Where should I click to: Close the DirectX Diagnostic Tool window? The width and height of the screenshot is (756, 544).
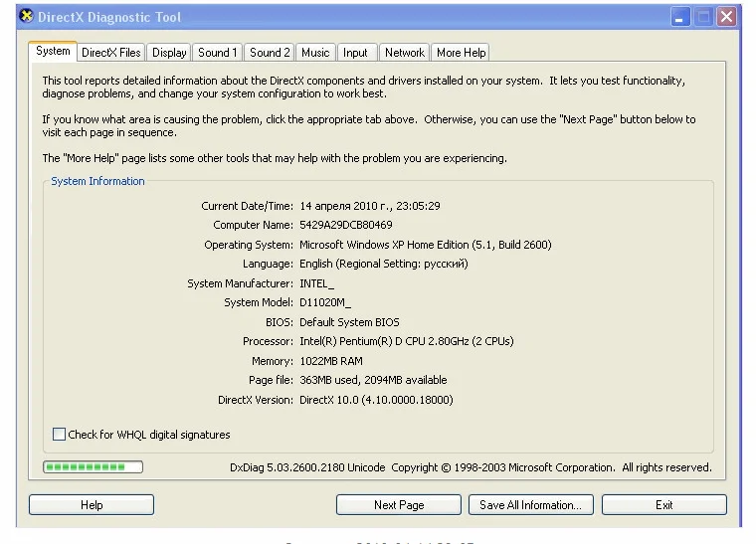point(726,17)
